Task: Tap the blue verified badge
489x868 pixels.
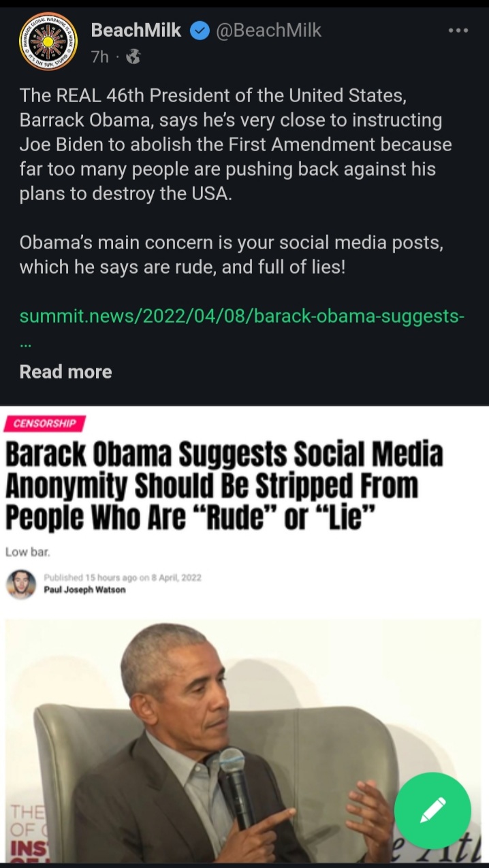Action: (x=199, y=31)
